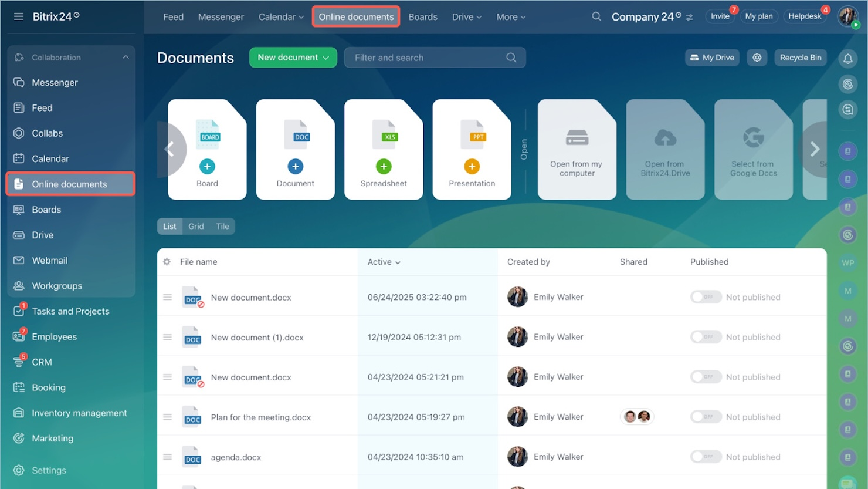Screen dimensions: 868x489
Task: Select the Feed icon in the sidebar
Action: click(x=41, y=107)
